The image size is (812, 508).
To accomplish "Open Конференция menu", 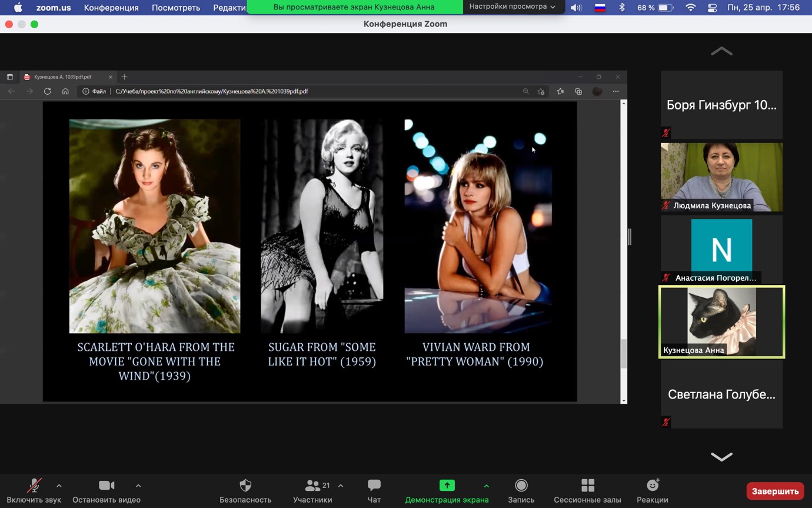I will tap(111, 8).
